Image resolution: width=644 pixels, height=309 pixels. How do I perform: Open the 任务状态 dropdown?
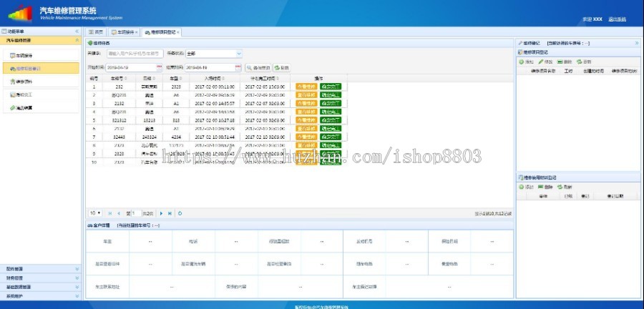point(239,54)
